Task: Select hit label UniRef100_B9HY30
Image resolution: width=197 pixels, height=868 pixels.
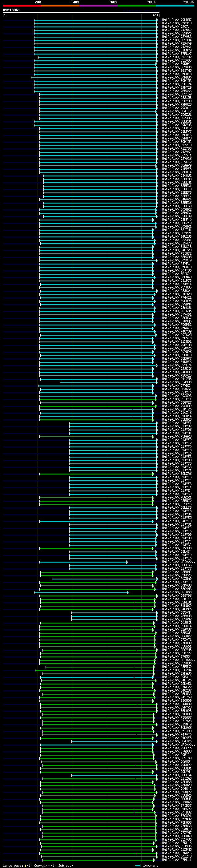Action: click(x=177, y=101)
